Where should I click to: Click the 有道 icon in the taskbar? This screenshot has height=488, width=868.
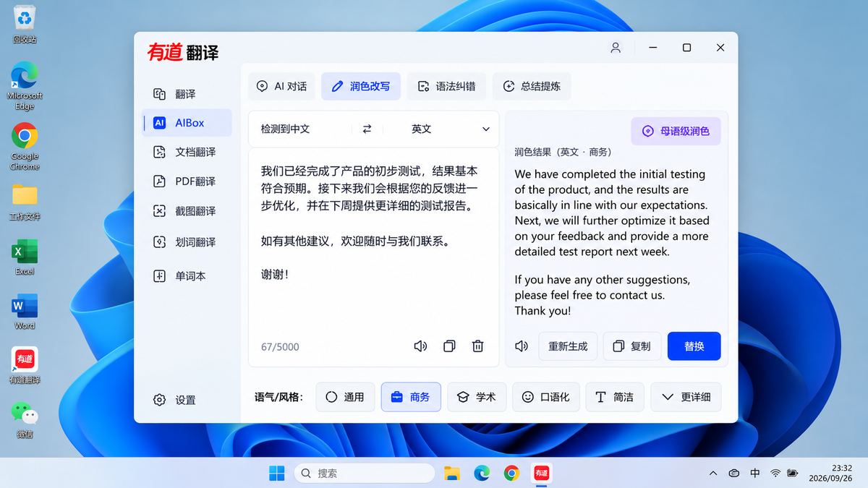(541, 474)
